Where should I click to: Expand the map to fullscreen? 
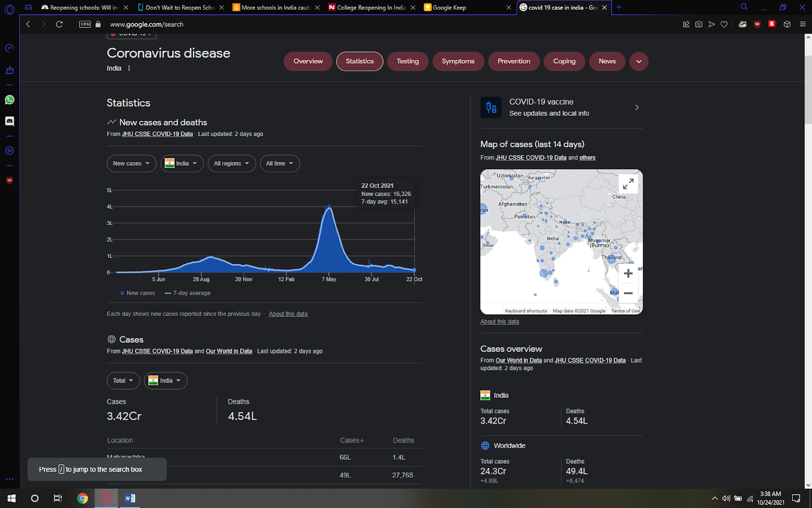point(628,184)
